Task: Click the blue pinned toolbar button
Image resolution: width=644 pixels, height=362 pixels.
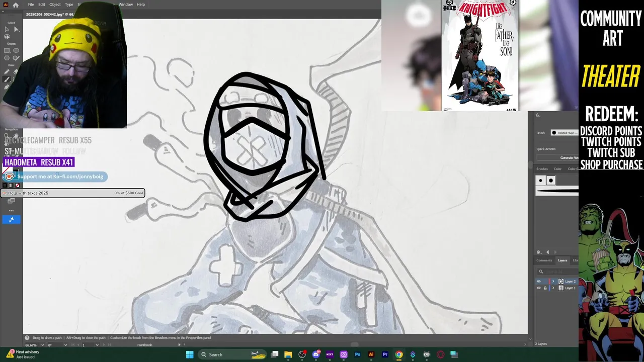Action: [x=11, y=219]
